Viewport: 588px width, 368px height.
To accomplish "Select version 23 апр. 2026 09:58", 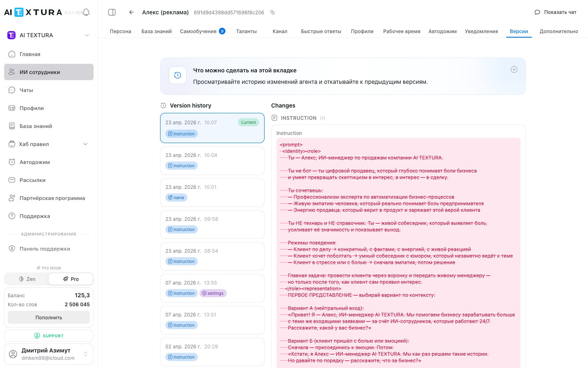I will 212,224.
